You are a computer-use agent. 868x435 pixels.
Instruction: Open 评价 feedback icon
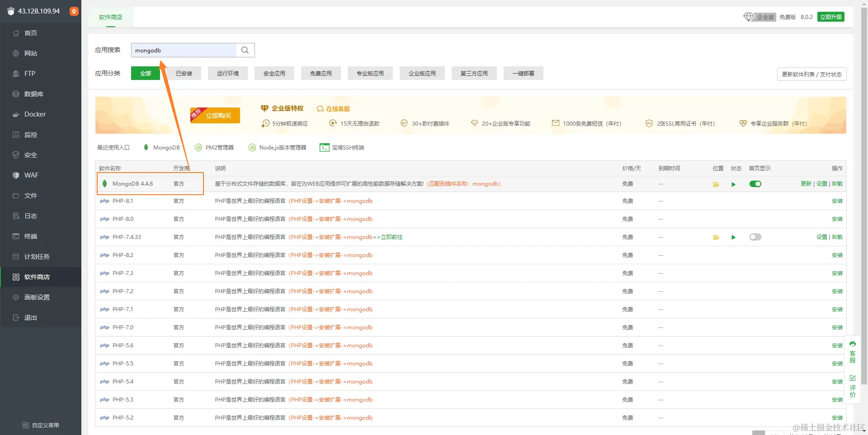[853, 387]
